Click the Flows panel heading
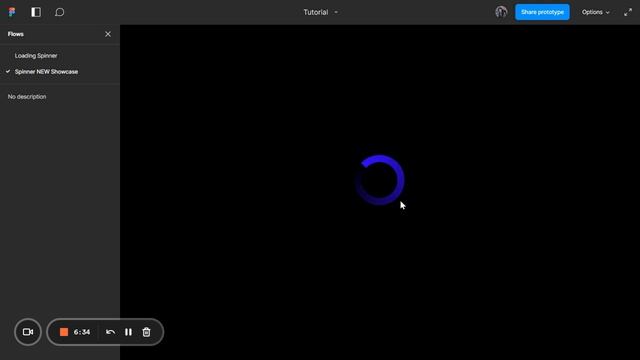Image resolution: width=640 pixels, height=360 pixels. [x=16, y=34]
